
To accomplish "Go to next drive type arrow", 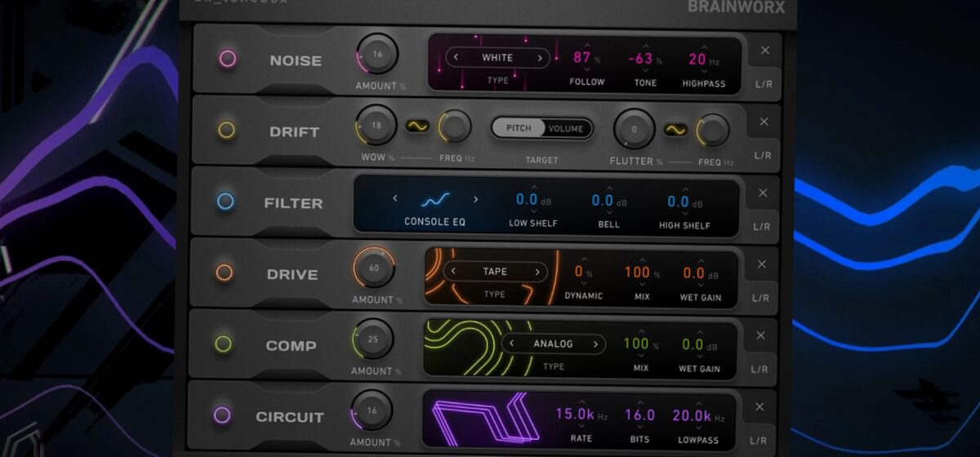I will [537, 272].
